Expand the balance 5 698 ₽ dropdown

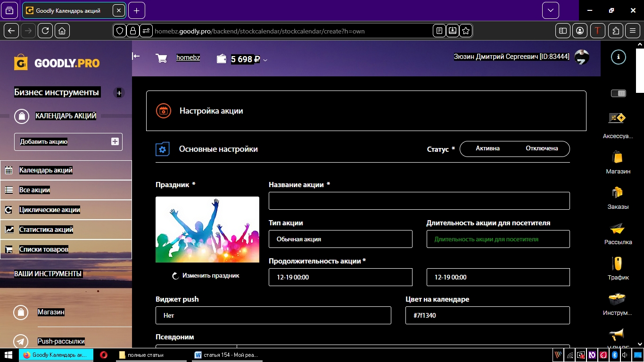pos(265,60)
